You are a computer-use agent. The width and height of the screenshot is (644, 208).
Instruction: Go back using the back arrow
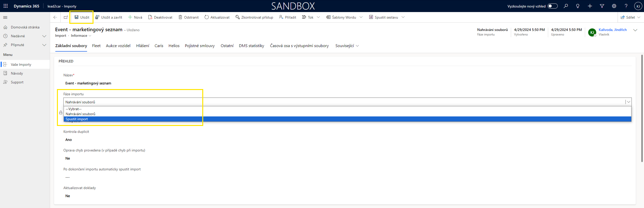55,17
